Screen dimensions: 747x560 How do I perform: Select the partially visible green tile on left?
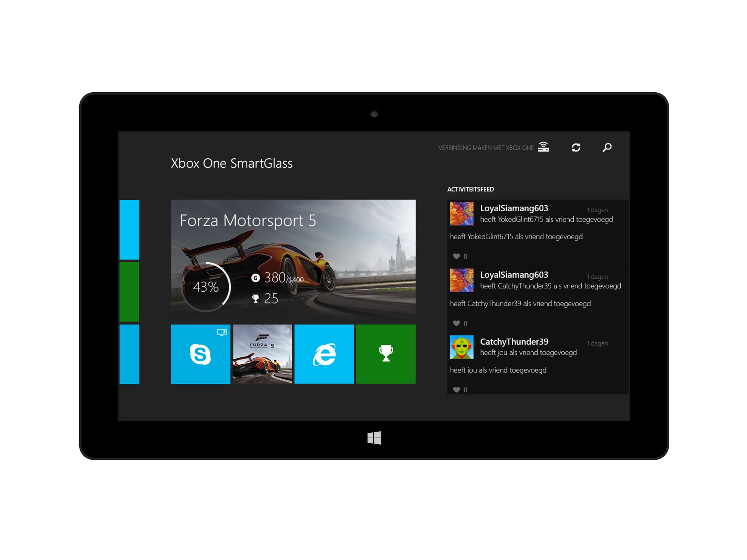tap(129, 292)
